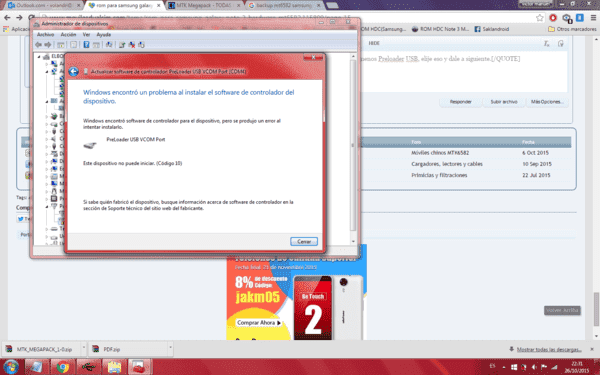Viewport: 600px width, 375px height.
Task: Click the USB tool icon in the taskbar
Action: (x=89, y=367)
